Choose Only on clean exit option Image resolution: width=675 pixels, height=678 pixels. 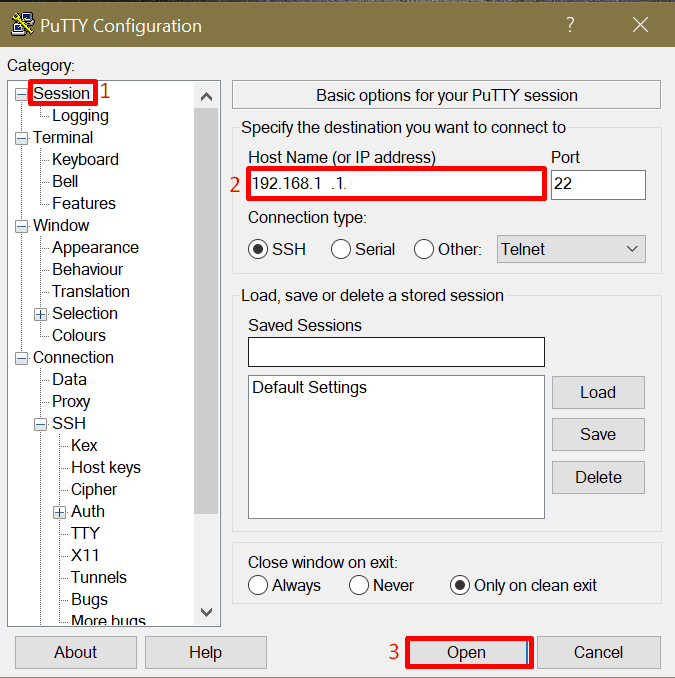coord(460,585)
